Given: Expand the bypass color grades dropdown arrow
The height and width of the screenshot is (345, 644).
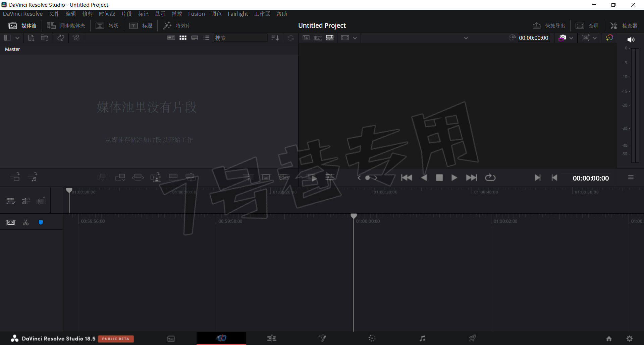Looking at the screenshot, I should 571,38.
